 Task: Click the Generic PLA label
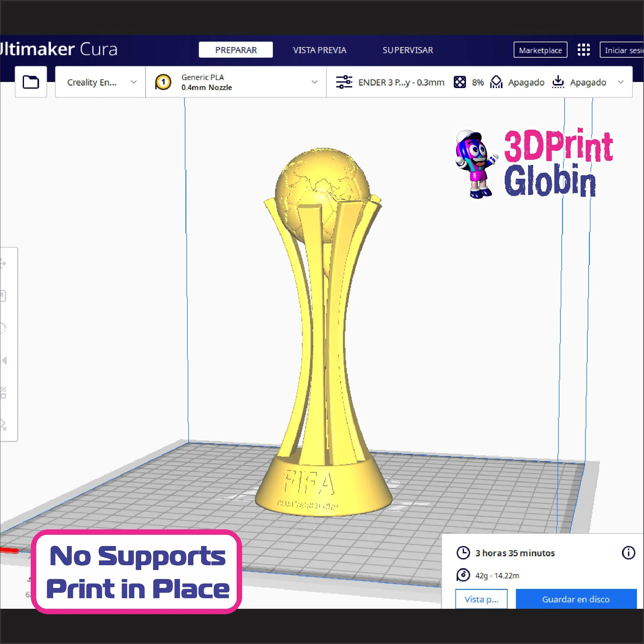tap(203, 77)
